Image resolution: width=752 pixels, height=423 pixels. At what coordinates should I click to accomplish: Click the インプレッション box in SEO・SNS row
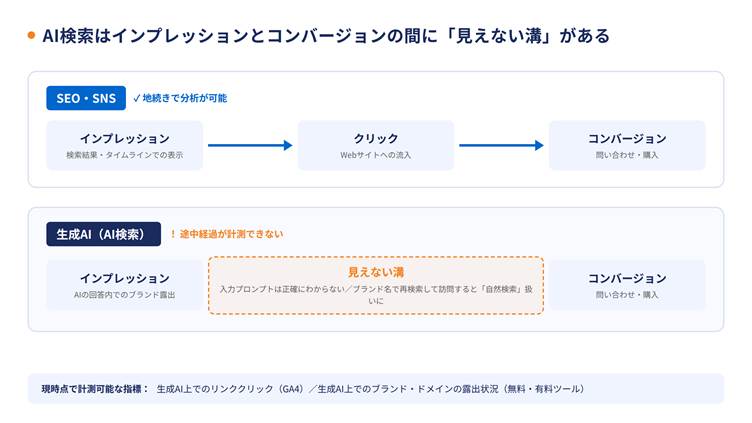(x=125, y=145)
